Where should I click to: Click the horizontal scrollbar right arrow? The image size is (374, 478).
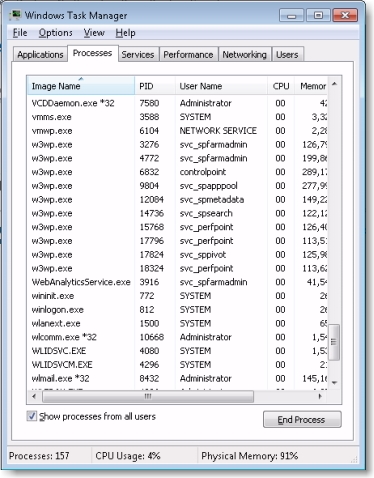pos(320,396)
